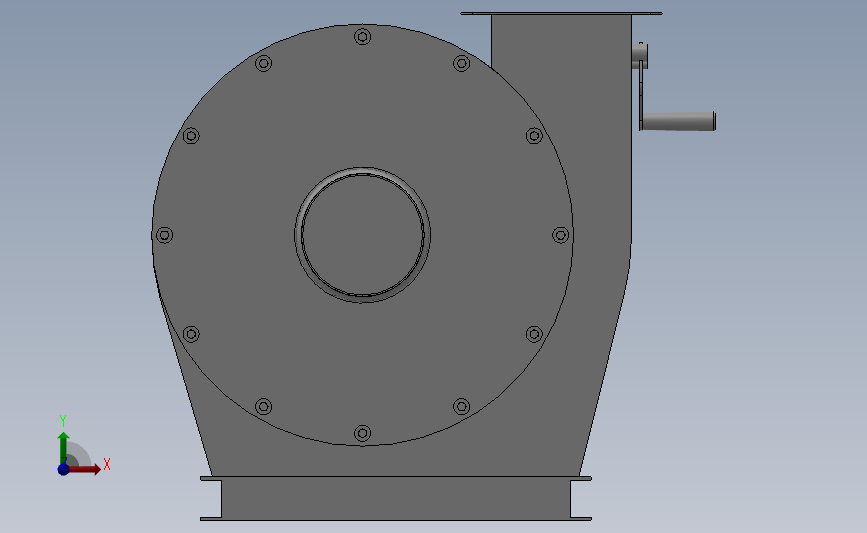
Task: Pick the crank handle grip
Action: (679, 121)
